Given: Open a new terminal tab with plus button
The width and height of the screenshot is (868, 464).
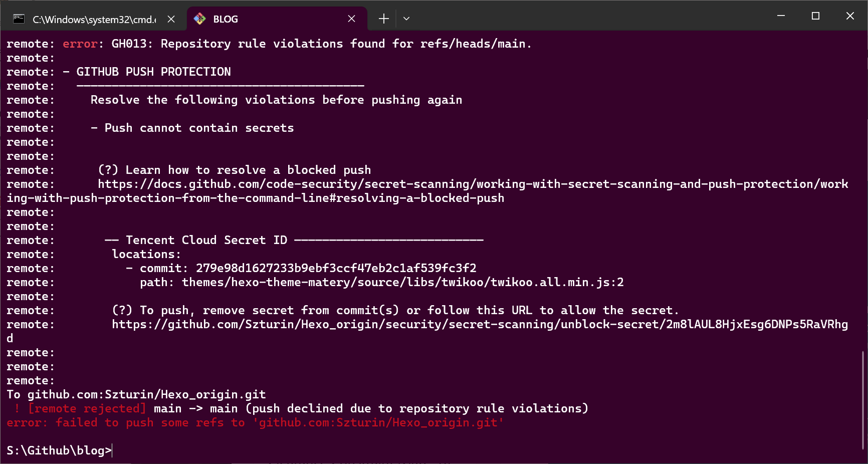Looking at the screenshot, I should click(x=383, y=19).
